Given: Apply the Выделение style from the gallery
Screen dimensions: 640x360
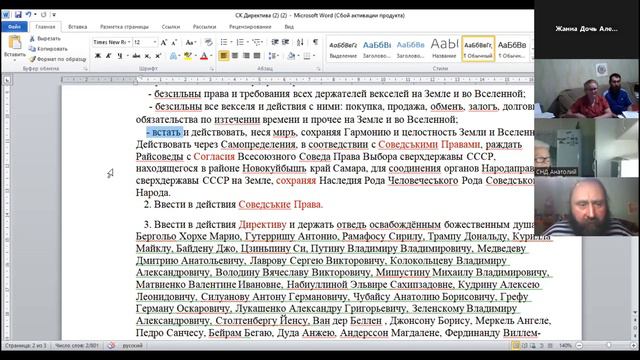Looking at the screenshot, I should pyautogui.click(x=343, y=49).
